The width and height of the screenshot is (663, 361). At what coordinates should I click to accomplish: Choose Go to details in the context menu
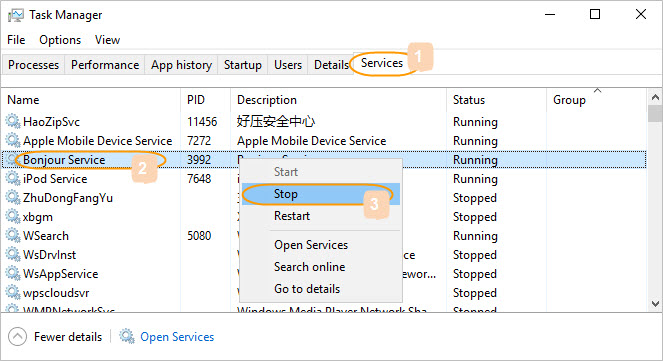point(321,289)
